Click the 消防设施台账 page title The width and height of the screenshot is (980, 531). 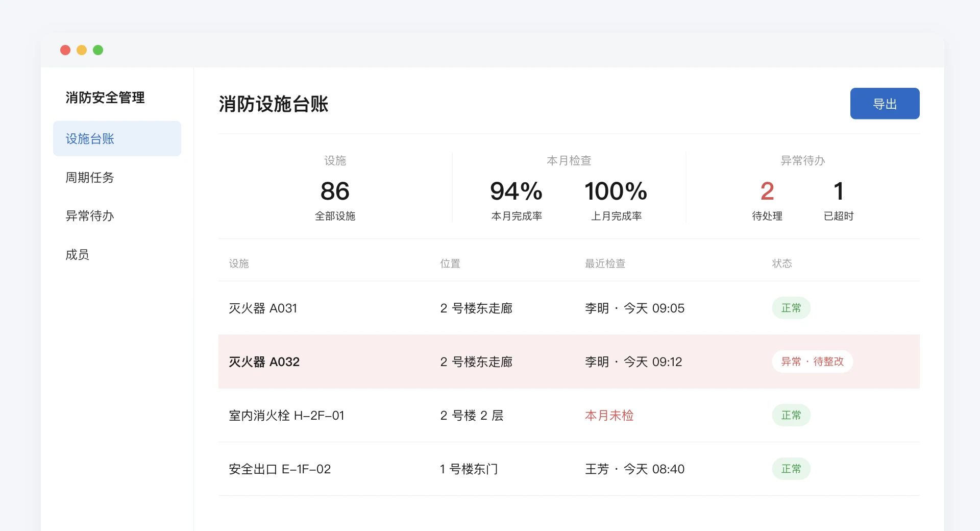[x=274, y=104]
